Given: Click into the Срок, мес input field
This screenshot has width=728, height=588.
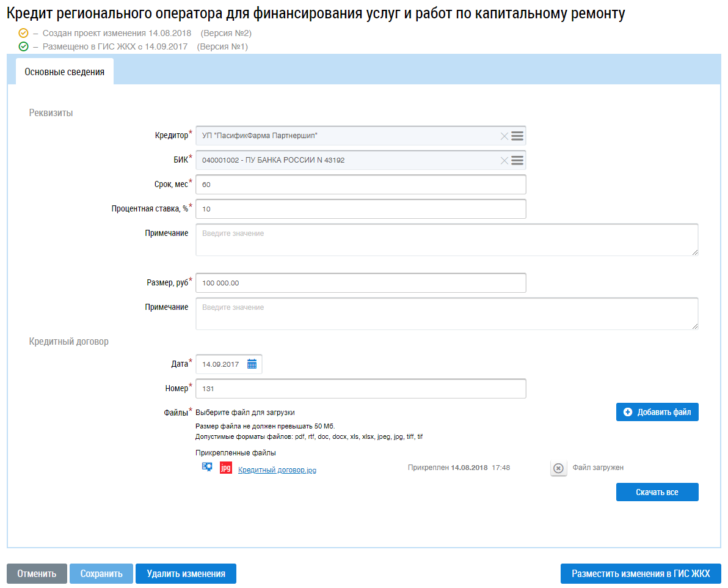Looking at the screenshot, I should [x=360, y=185].
